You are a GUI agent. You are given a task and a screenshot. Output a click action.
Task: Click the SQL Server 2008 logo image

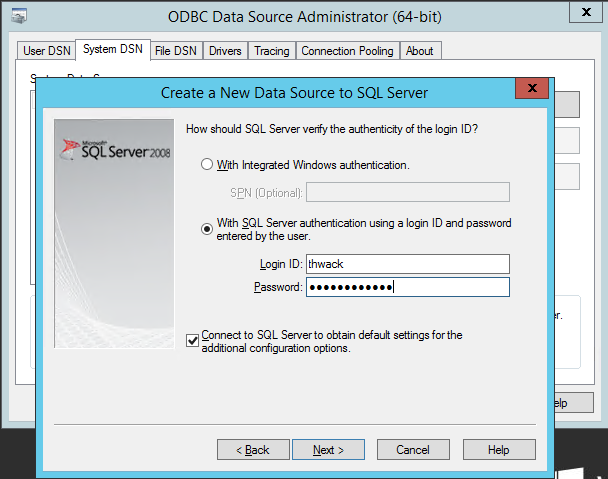[114, 233]
